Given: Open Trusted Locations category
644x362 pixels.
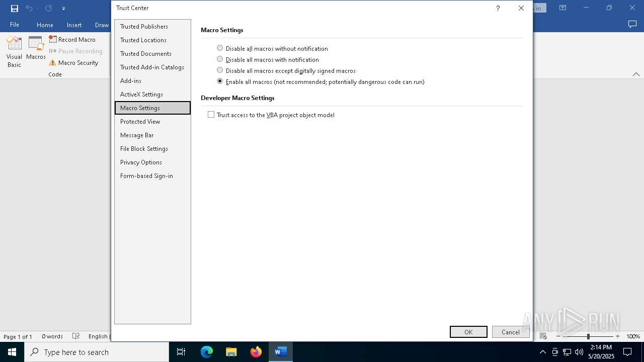Looking at the screenshot, I should (x=152, y=40).
